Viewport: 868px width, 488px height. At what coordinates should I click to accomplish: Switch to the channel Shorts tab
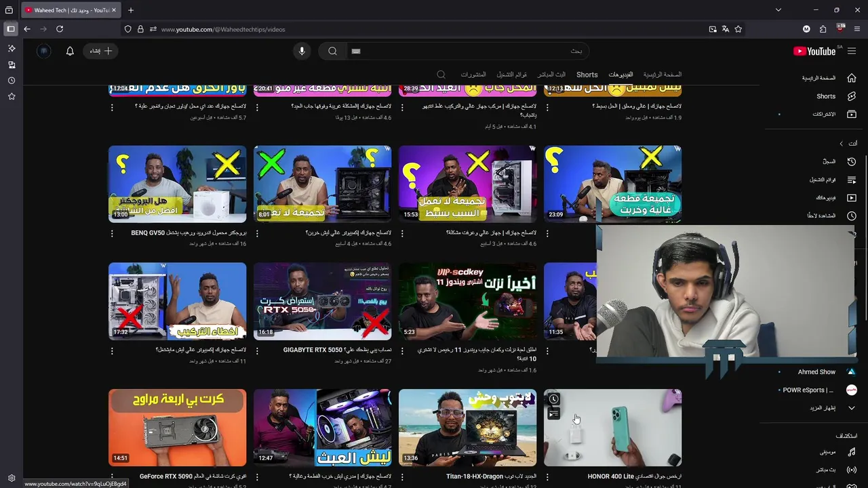(x=587, y=75)
